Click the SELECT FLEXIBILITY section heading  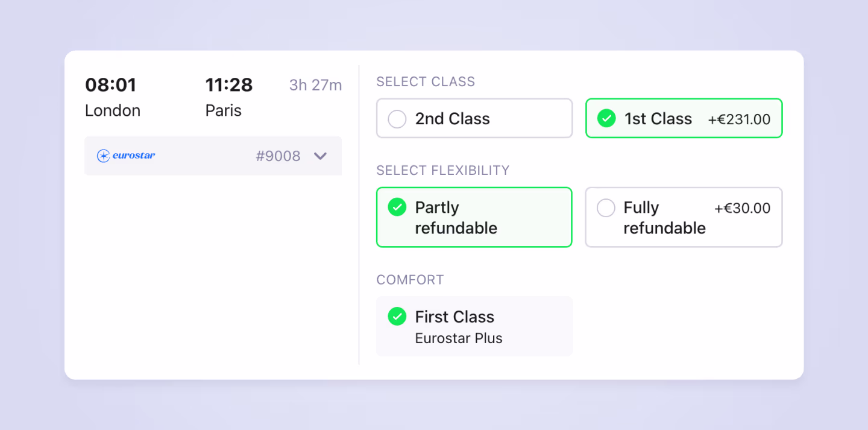coord(443,171)
